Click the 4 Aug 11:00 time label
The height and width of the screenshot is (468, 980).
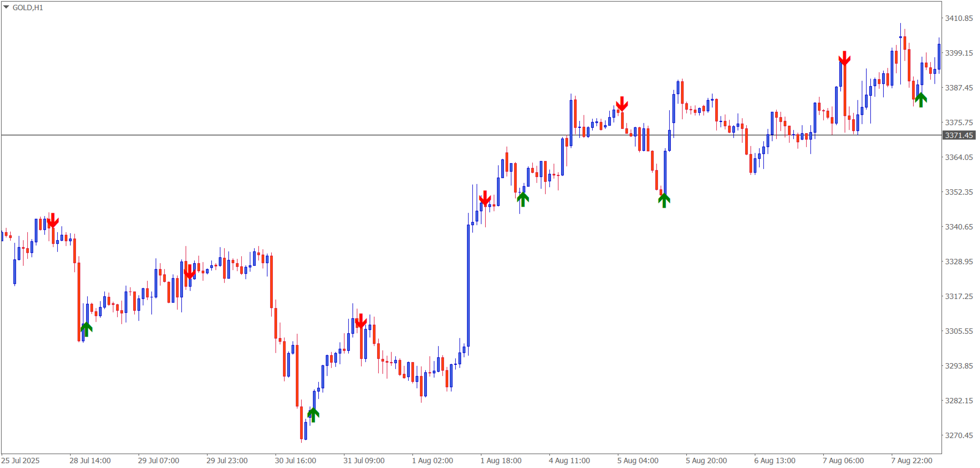569,461
